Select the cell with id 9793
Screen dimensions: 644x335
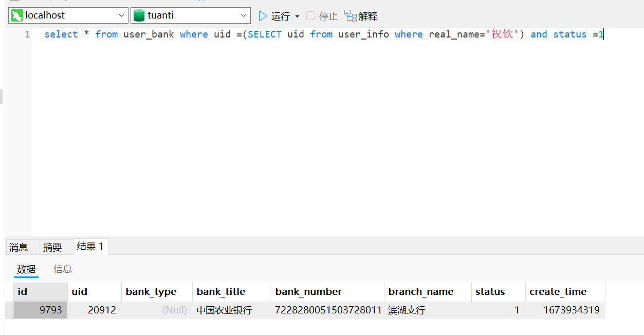pyautogui.click(x=41, y=310)
